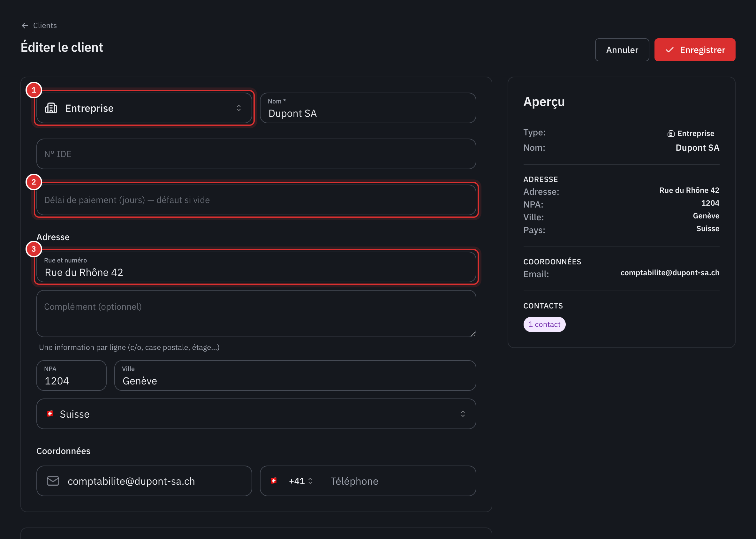Click the 1 contact badge in Aperçu
Screen dimensions: 756x539
pos(544,324)
